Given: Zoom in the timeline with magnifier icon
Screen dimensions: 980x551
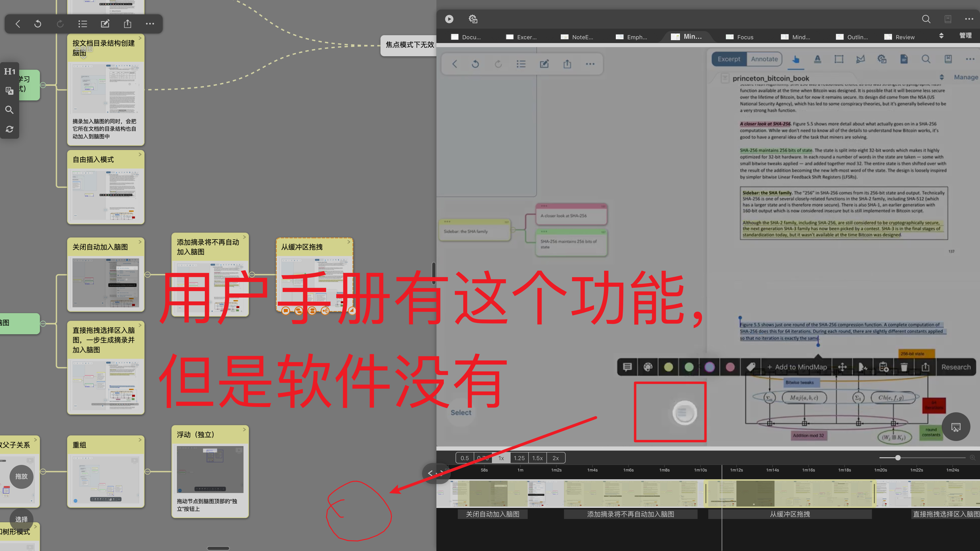Looking at the screenshot, I should (x=972, y=458).
